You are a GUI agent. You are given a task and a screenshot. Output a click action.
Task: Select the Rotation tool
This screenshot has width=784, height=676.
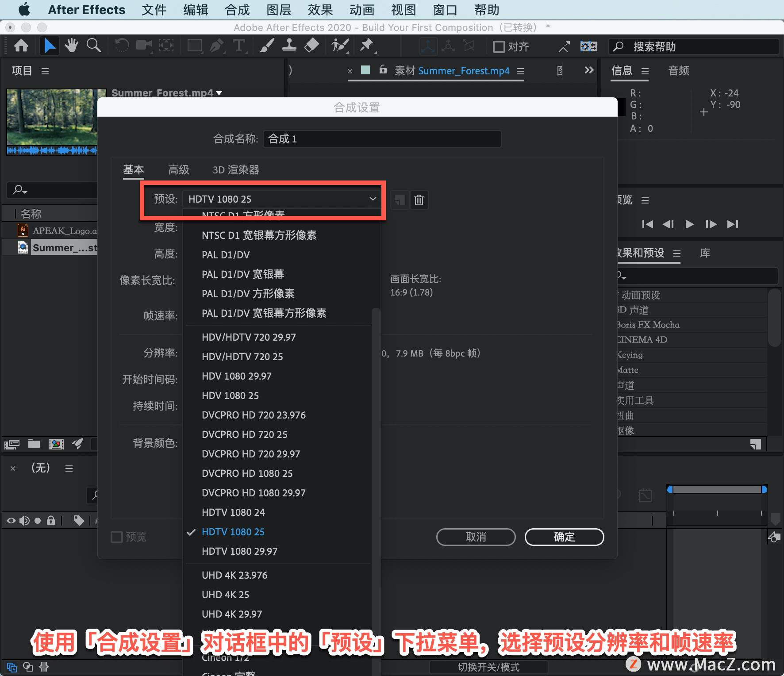click(122, 46)
